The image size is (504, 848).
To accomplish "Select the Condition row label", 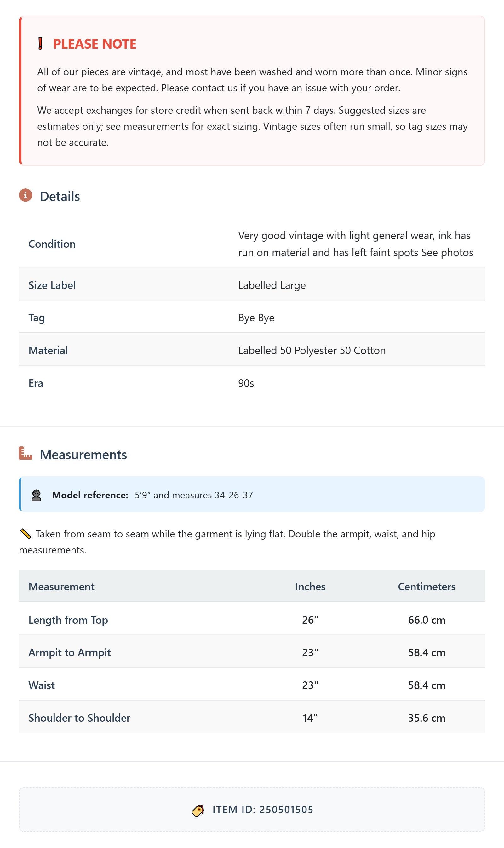I will click(52, 244).
